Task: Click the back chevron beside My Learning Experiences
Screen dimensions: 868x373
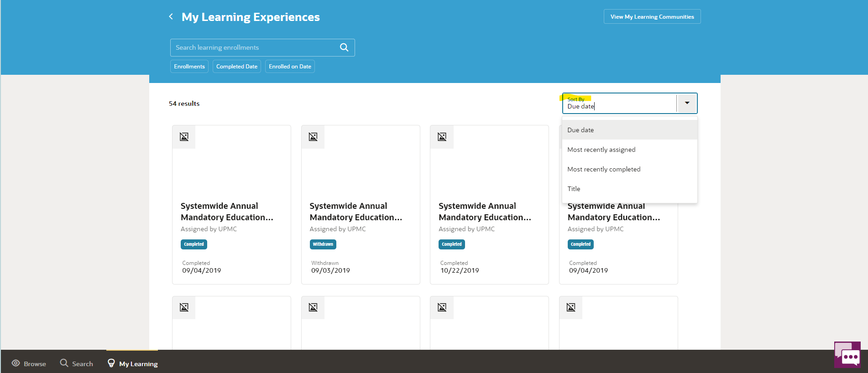Action: tap(171, 17)
